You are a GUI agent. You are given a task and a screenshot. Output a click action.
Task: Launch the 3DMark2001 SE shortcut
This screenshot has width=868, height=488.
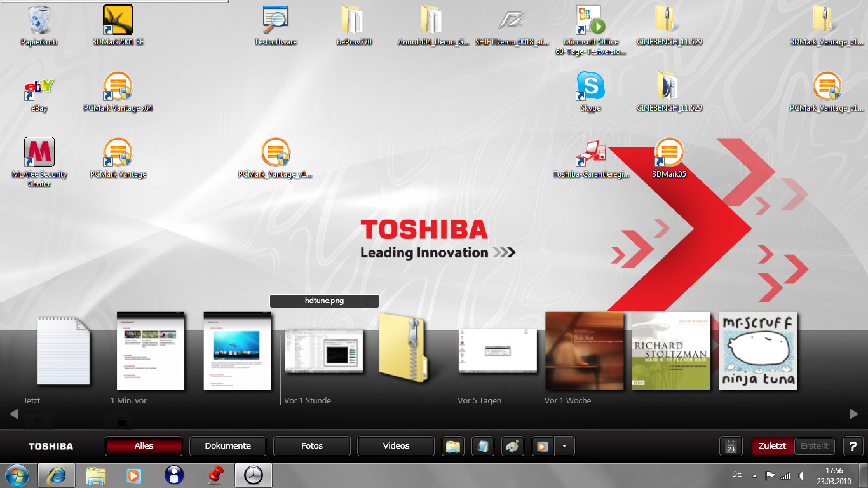click(x=118, y=25)
